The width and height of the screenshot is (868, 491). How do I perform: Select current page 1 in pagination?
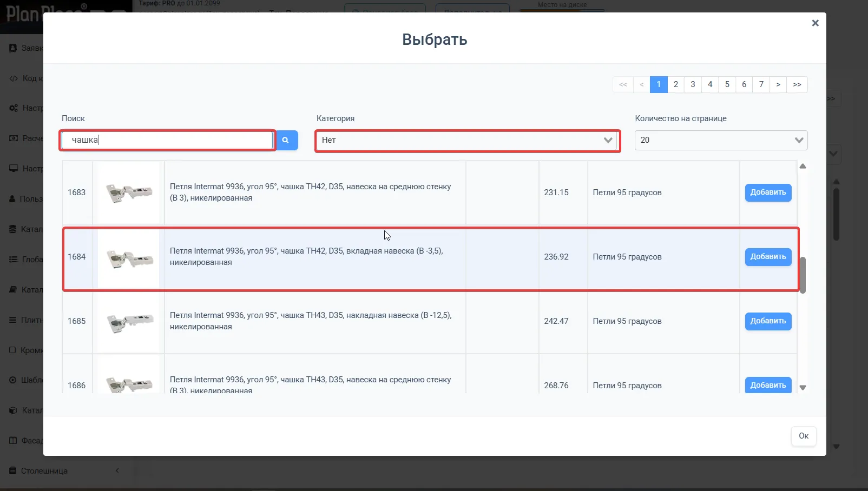click(659, 84)
